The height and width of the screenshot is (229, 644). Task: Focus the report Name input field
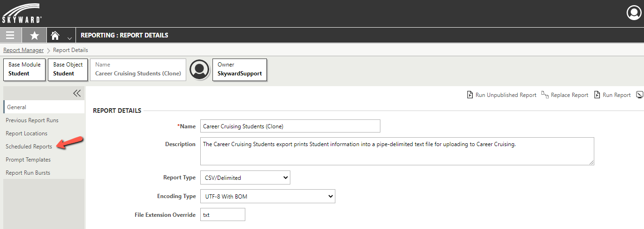[x=290, y=126]
